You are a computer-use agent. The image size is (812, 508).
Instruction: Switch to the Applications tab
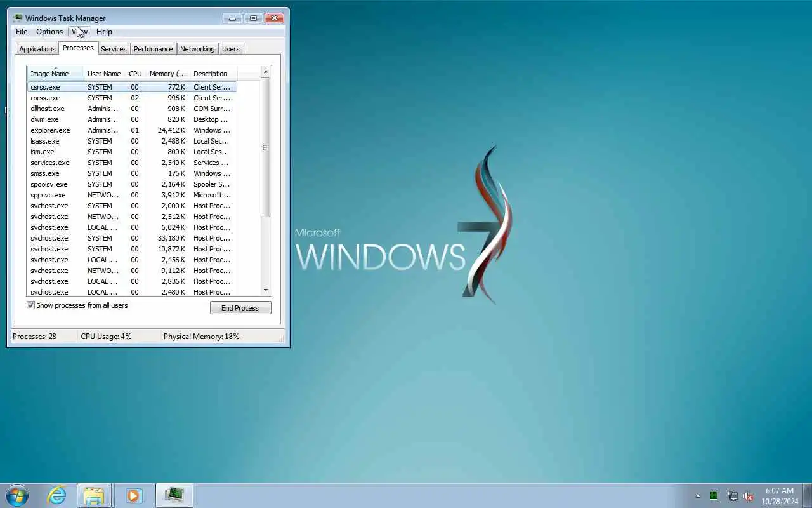37,49
